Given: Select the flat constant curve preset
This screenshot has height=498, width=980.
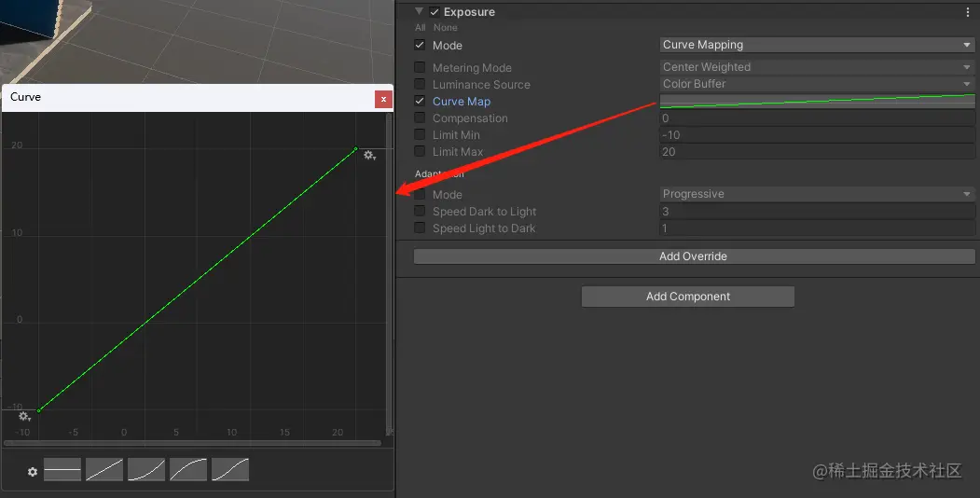Looking at the screenshot, I should [62, 469].
